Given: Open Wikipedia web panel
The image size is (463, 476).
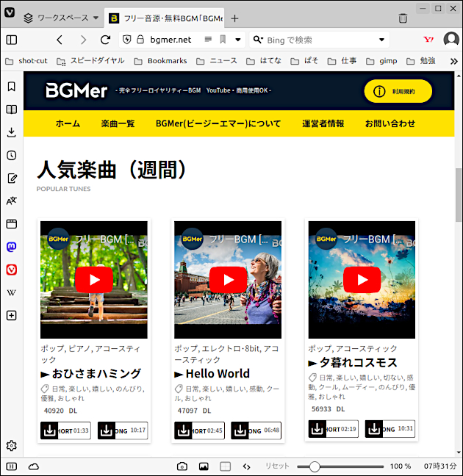Looking at the screenshot, I should [x=12, y=292].
